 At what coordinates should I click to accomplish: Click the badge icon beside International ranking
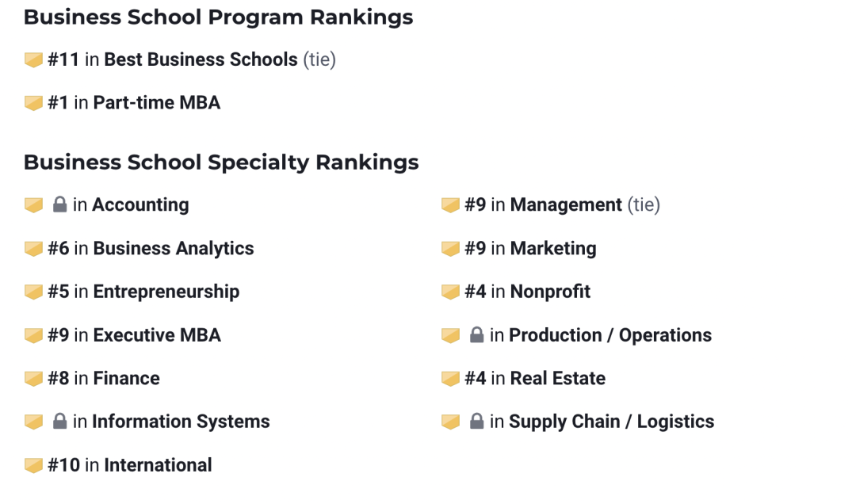[33, 465]
